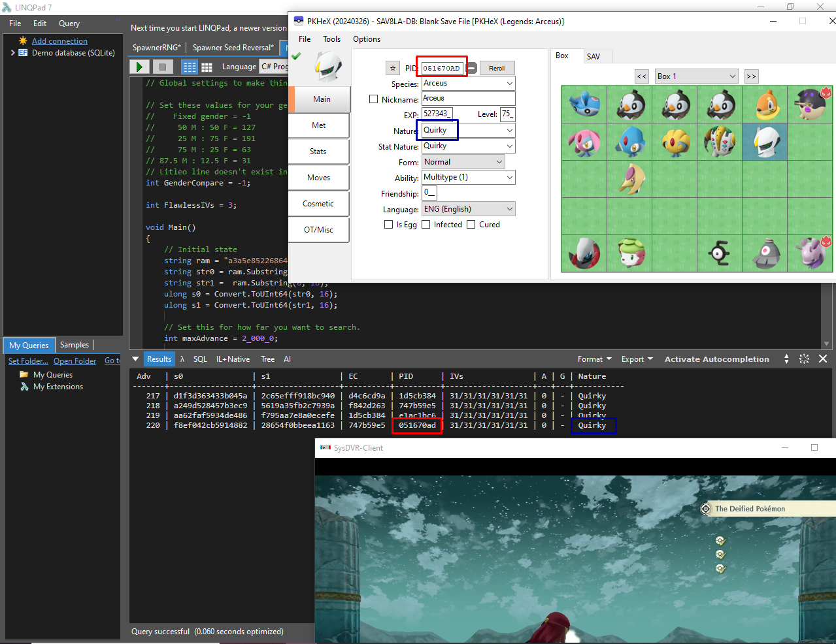Show the IL+Native results tab
836x644 pixels.
point(233,359)
